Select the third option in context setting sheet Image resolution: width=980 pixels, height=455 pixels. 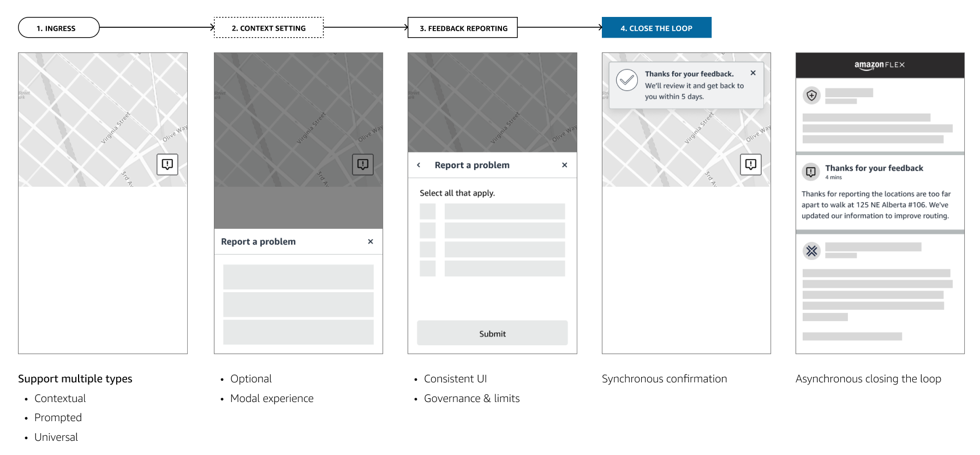click(298, 332)
